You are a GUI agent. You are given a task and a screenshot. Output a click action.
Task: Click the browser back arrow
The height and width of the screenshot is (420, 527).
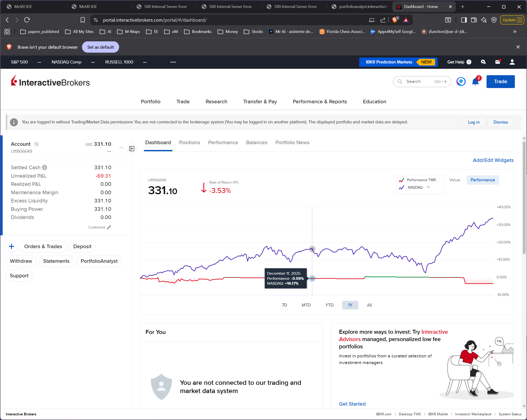pos(7,20)
